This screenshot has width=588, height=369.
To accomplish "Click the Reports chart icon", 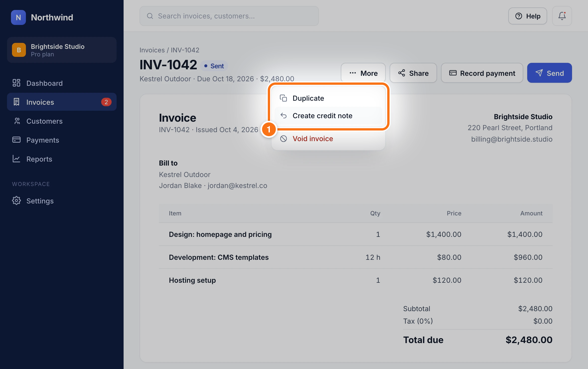I will [x=16, y=159].
